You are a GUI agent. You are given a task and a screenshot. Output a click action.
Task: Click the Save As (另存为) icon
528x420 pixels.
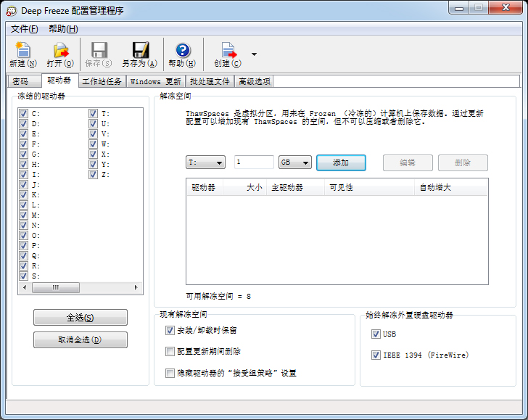tap(140, 50)
